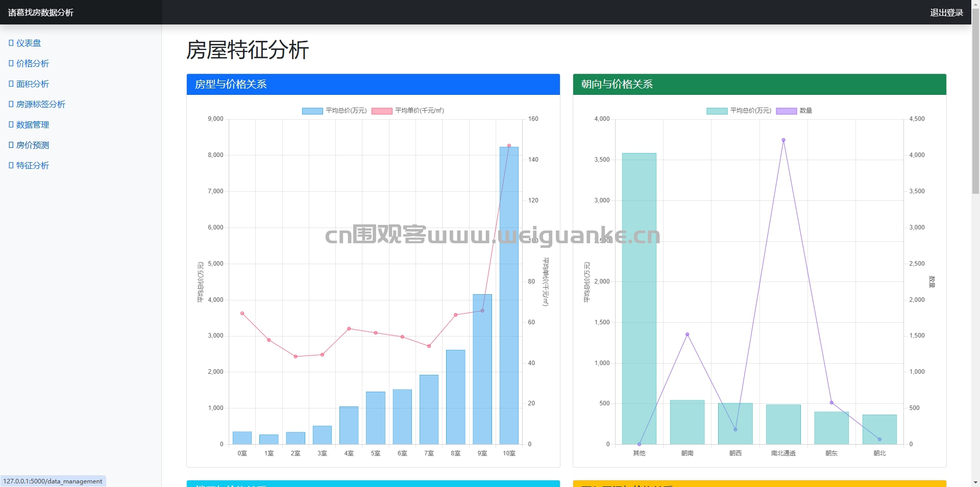980x487 pixels.
Task: Click the 4室 bar in 房型 chart
Action: 349,425
